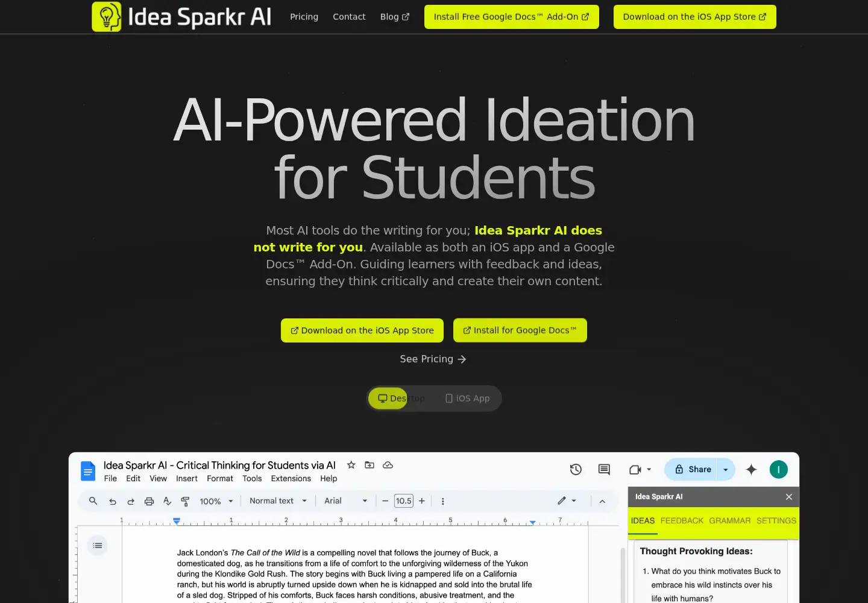The width and height of the screenshot is (868, 603).
Task: Click the Undo icon
Action: pos(112,501)
